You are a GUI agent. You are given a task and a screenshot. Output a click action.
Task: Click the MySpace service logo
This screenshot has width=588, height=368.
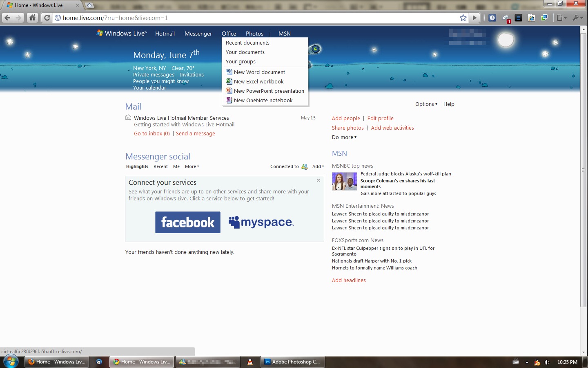(x=261, y=222)
